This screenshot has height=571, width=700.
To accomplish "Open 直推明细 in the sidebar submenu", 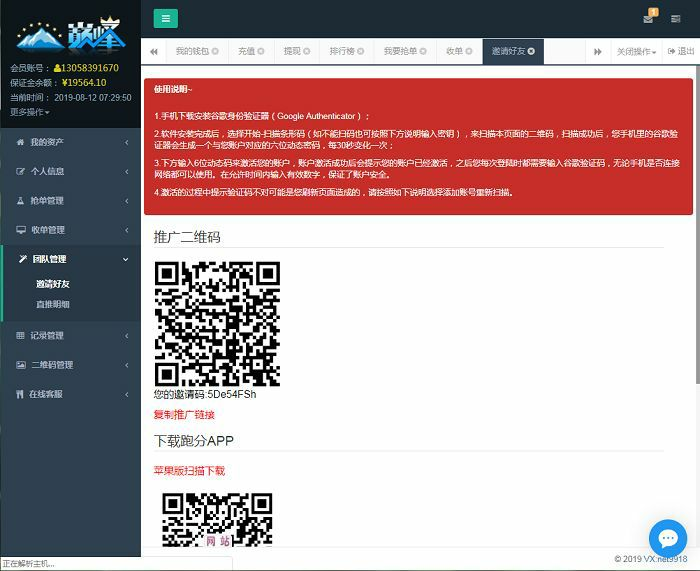I will click(53, 304).
